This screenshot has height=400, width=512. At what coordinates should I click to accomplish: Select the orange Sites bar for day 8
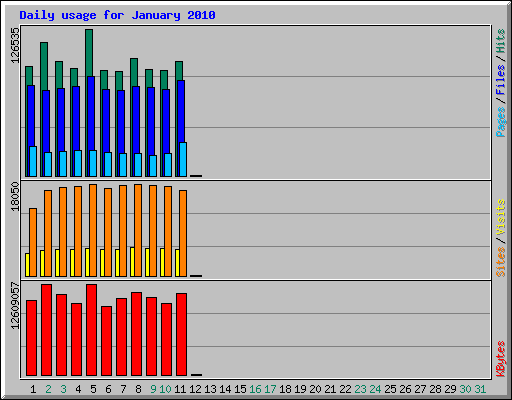138,230
